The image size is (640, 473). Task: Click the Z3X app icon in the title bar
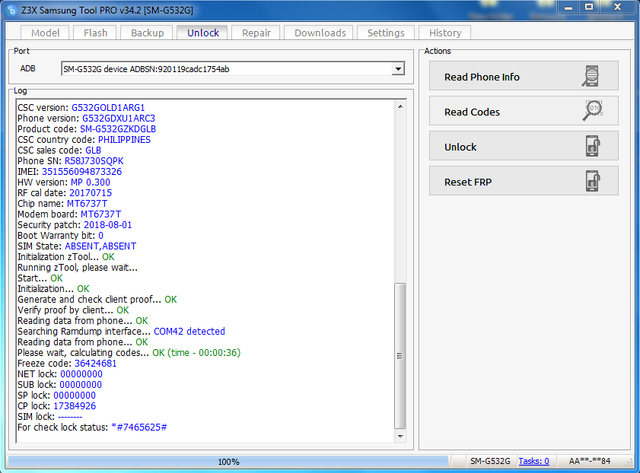(x=12, y=10)
